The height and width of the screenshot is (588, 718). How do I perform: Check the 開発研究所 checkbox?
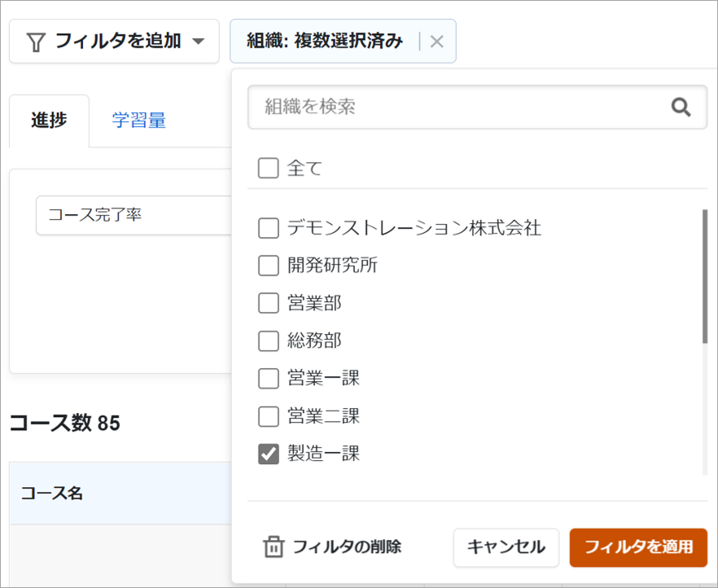tap(269, 265)
